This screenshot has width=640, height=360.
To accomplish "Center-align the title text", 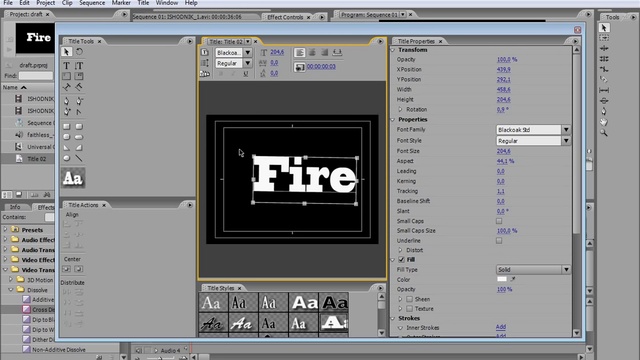I will 312,52.
